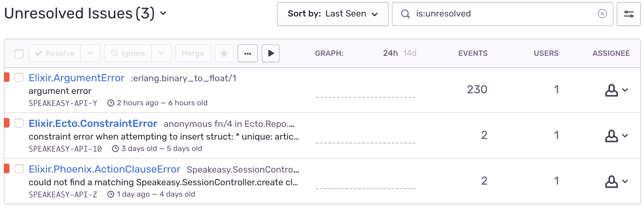Expand the Resolve options dropdown arrow
The image size is (644, 210).
pos(90,53)
